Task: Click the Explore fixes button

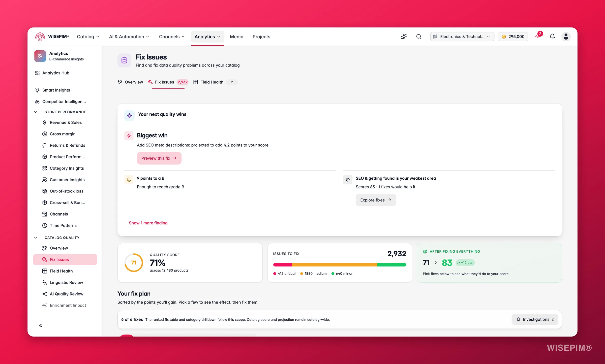Action: point(376,200)
